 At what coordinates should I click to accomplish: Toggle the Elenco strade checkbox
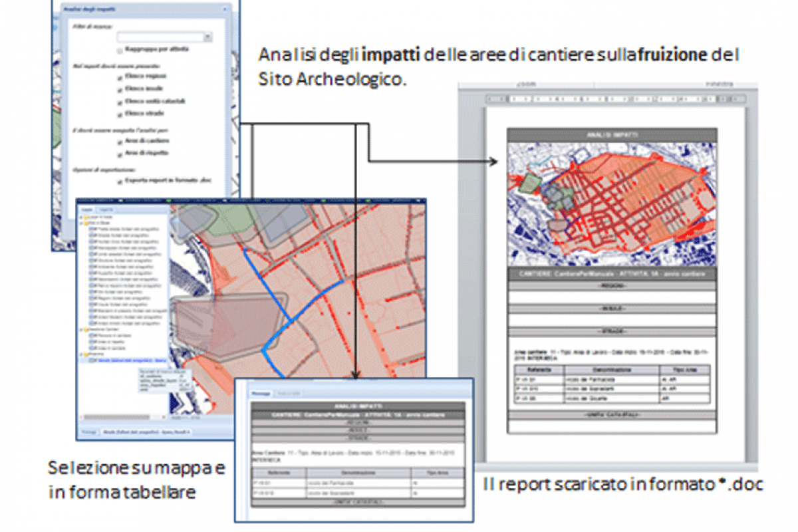[120, 115]
